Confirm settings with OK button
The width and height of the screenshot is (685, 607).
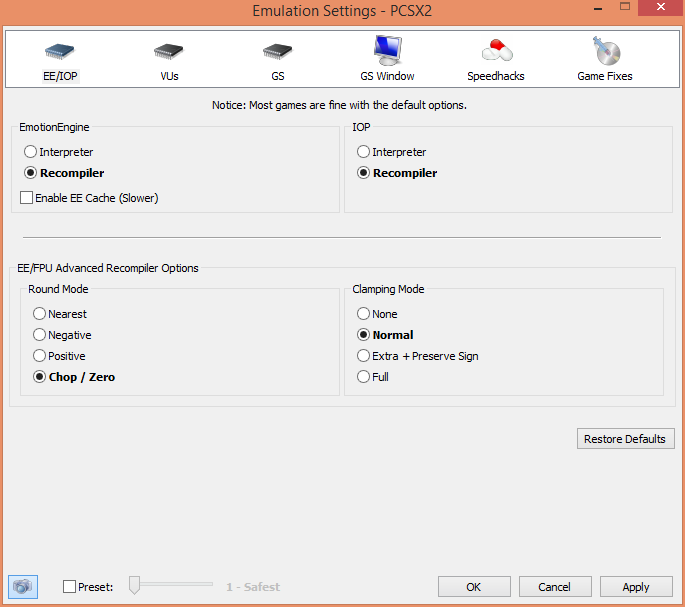tap(474, 586)
